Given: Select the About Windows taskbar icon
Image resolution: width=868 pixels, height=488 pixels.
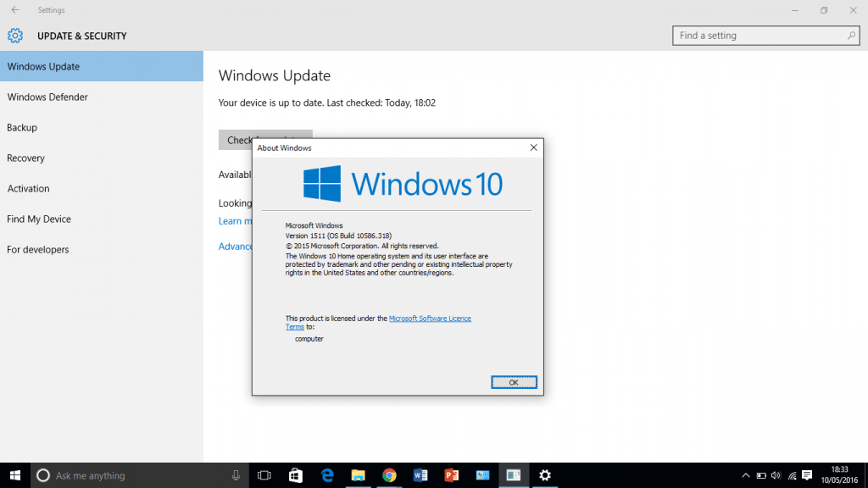Looking at the screenshot, I should 514,475.
